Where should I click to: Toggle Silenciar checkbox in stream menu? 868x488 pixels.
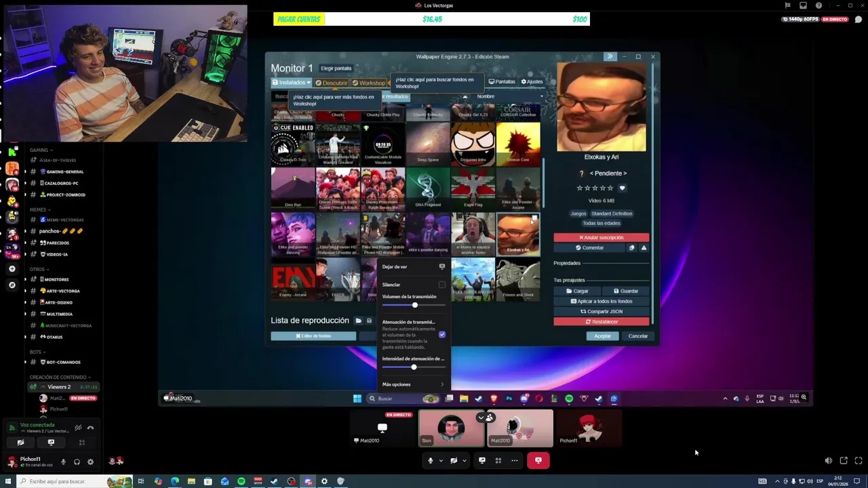(x=442, y=285)
